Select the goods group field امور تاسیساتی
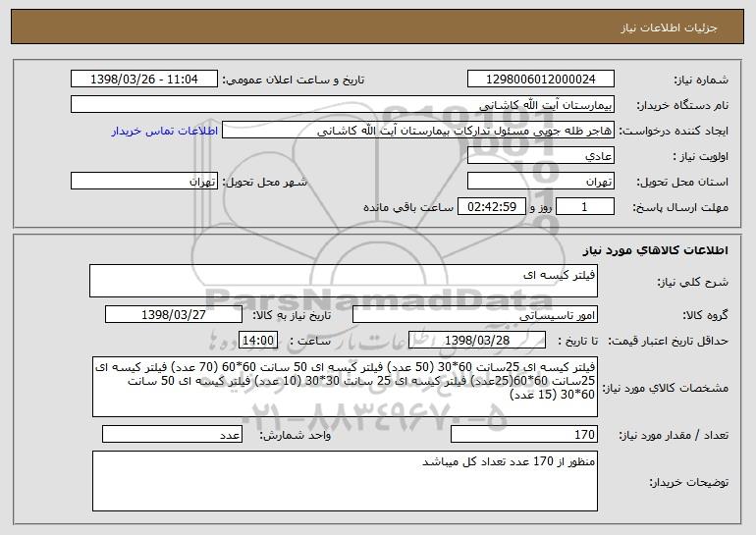756x535 pixels. (475, 315)
